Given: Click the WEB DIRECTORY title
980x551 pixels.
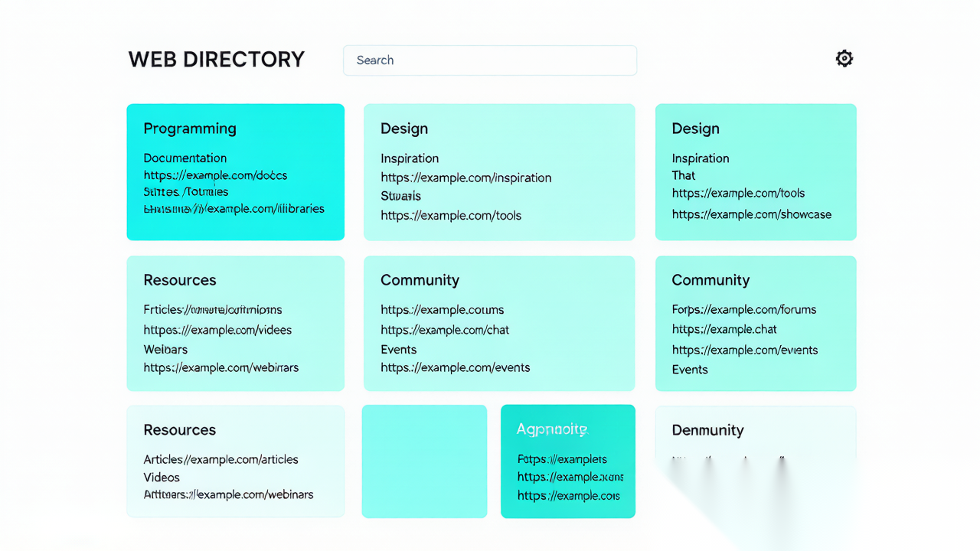Looking at the screenshot, I should point(217,60).
